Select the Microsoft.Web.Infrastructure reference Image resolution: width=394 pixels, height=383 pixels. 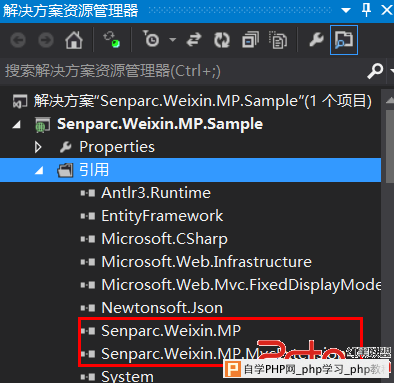[206, 262]
